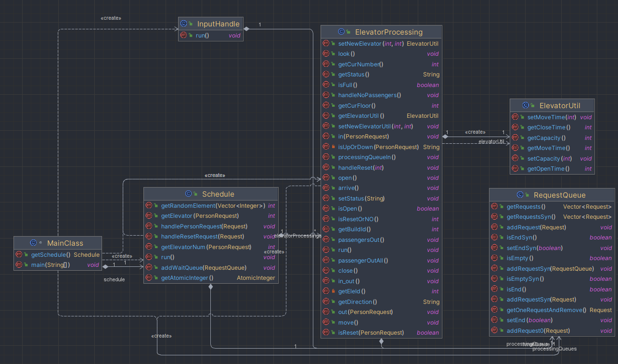Viewport: 618px width, 364px height.
Task: Click the RequestQueue class title
Action: point(560,195)
